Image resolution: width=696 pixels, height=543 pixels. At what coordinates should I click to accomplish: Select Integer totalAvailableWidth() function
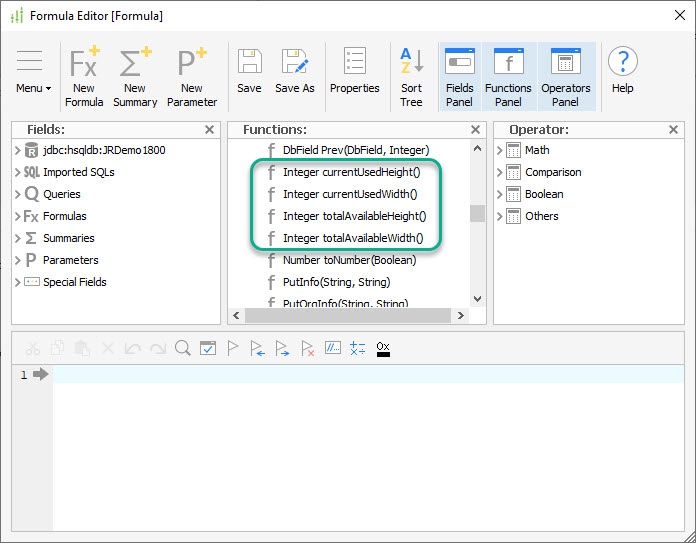pyautogui.click(x=353, y=238)
